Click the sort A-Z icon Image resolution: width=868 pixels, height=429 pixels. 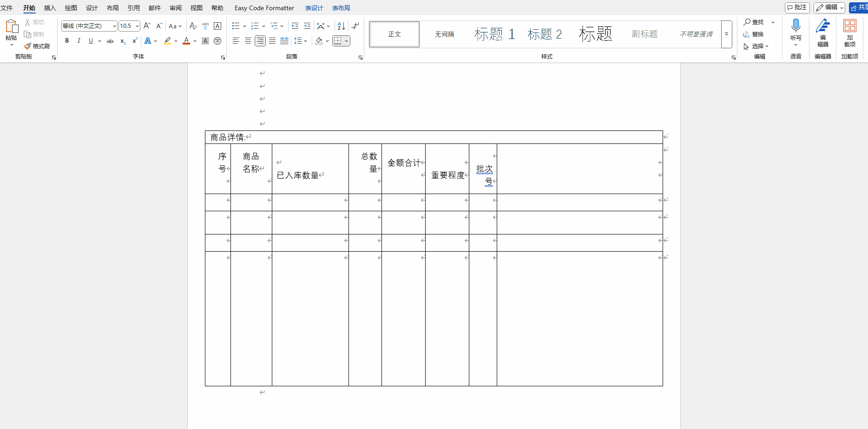[341, 26]
